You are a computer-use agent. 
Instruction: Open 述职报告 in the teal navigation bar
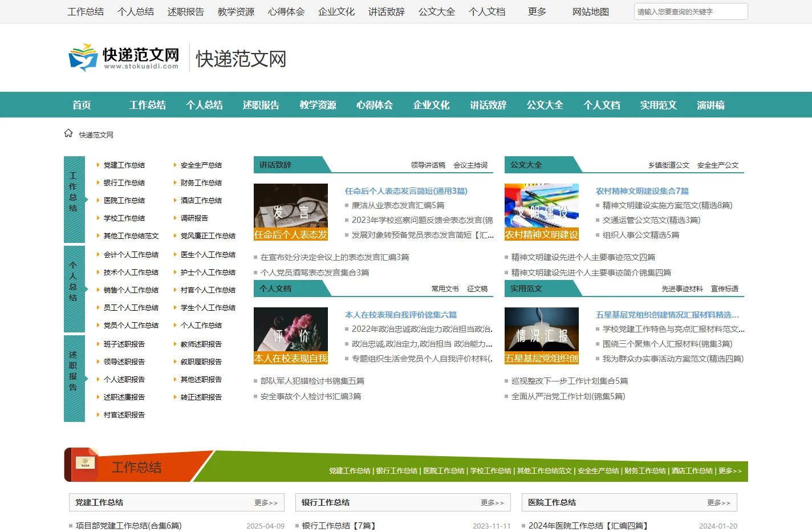(261, 105)
